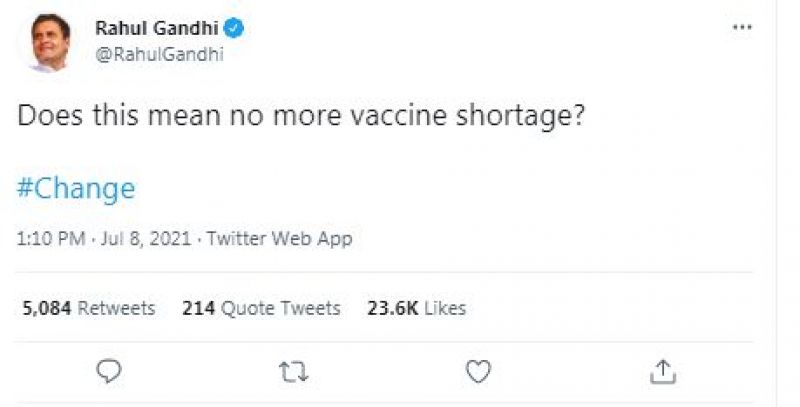Open the share tweet icon
This screenshot has height=407, width=800.
664,372
